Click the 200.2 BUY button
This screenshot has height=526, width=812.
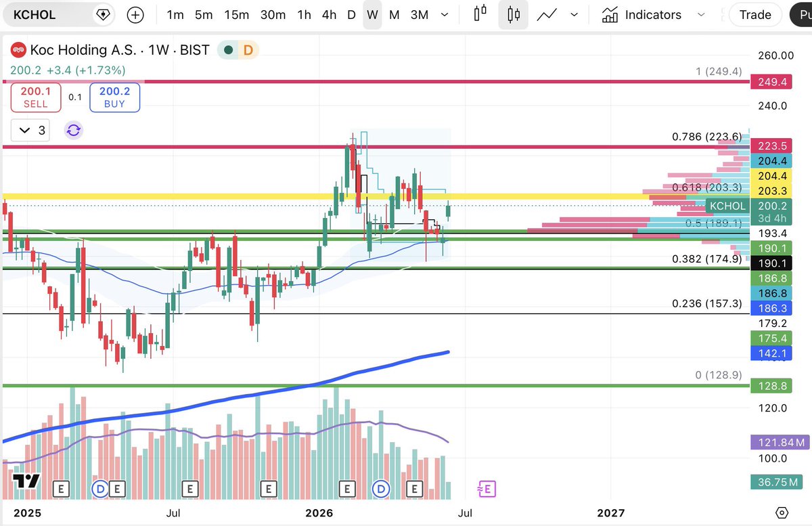click(114, 97)
